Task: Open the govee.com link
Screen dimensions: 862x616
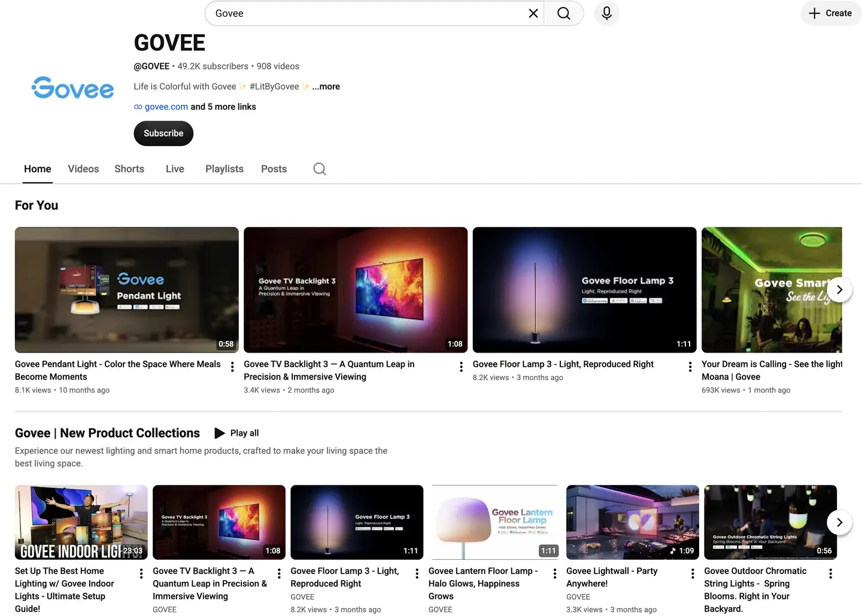Action: [166, 107]
